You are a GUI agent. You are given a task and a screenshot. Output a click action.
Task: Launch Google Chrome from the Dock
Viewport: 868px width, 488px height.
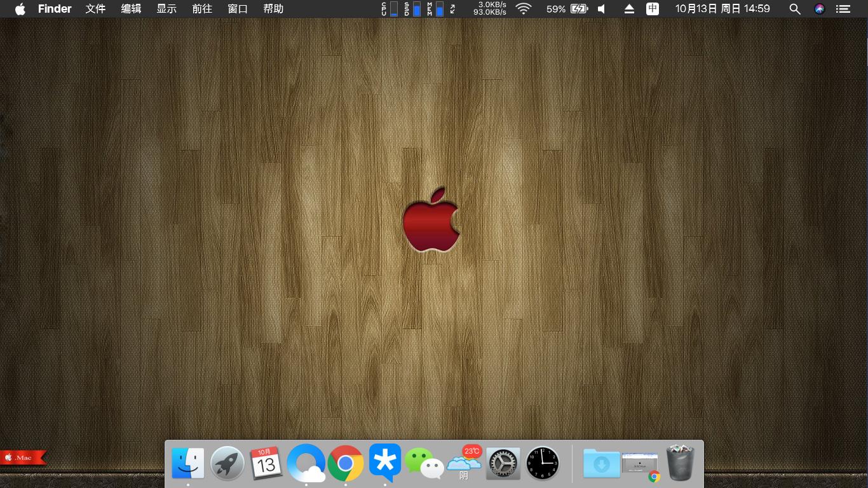[346, 464]
